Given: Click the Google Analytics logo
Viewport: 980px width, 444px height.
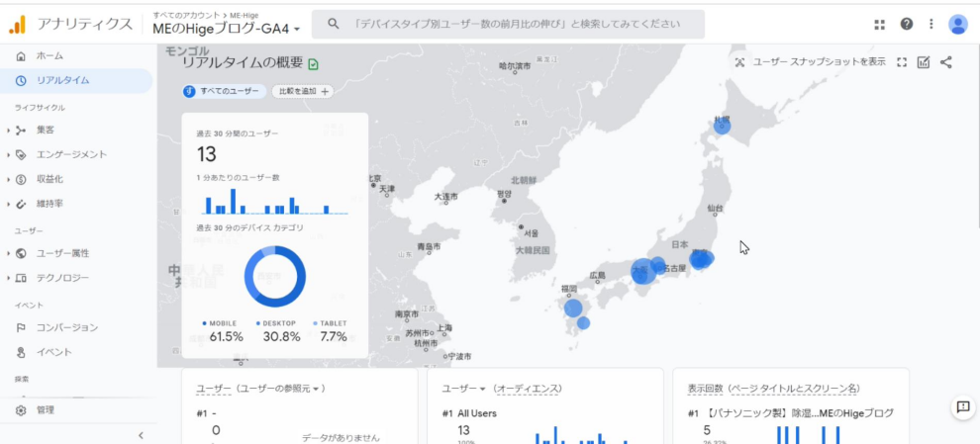Looking at the screenshot, I should pos(17,25).
